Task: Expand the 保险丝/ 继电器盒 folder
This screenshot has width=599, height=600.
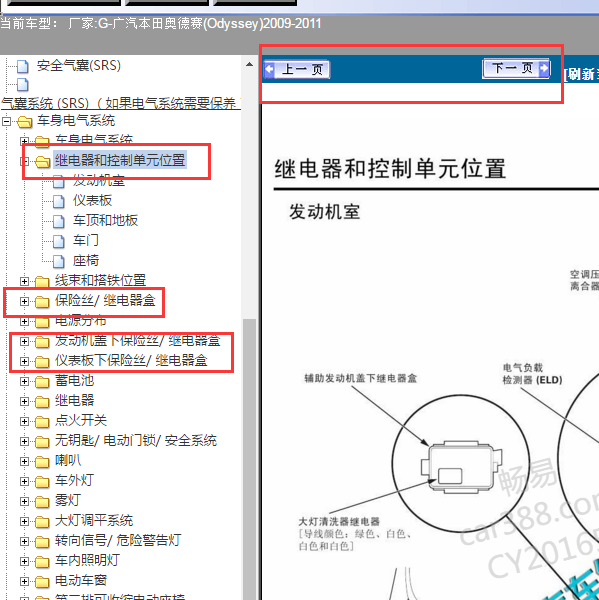Action: click(24, 301)
